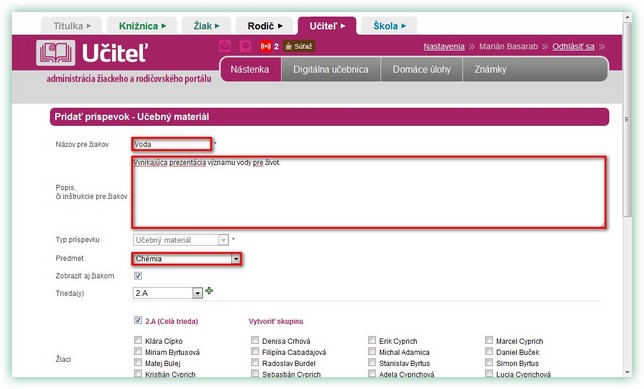Open the Nastavenia link
644x389 pixels.
click(444, 46)
